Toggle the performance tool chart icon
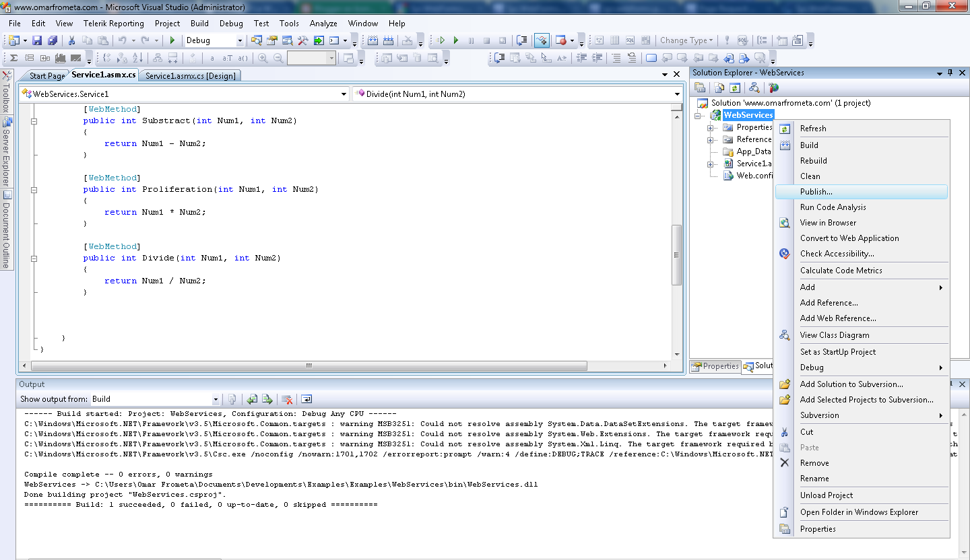The image size is (970, 560). pos(542,40)
